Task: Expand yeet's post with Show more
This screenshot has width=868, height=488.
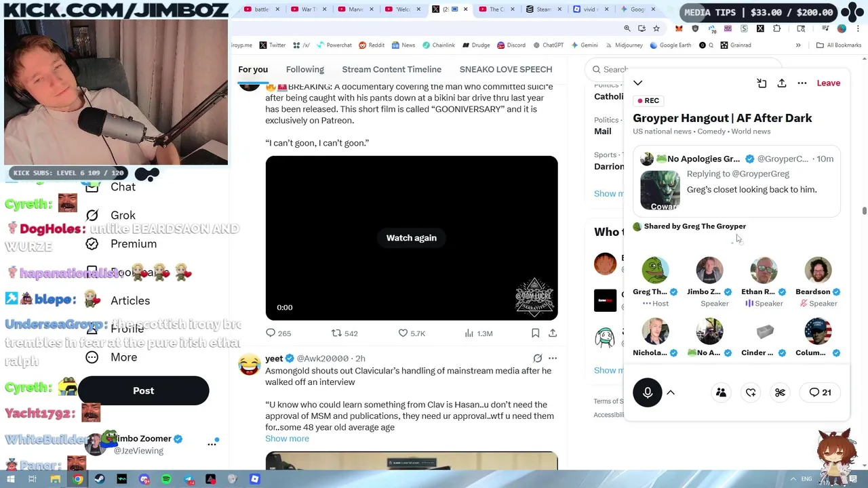Action: [287, 439]
